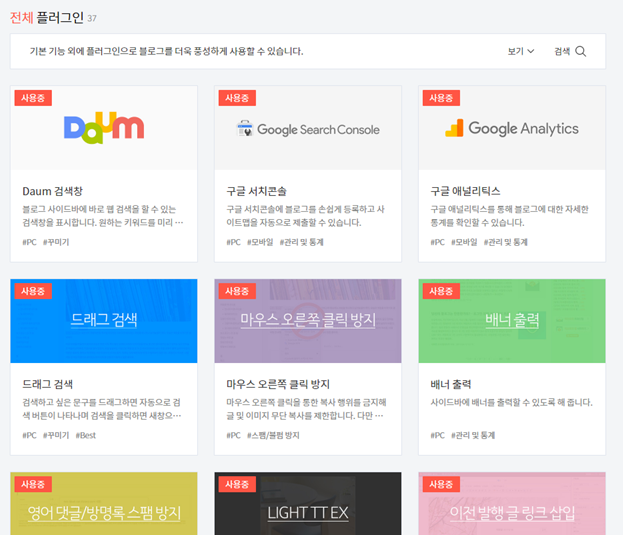Open the green 배너 출력 banner
This screenshot has height=535, width=623.
click(x=512, y=321)
